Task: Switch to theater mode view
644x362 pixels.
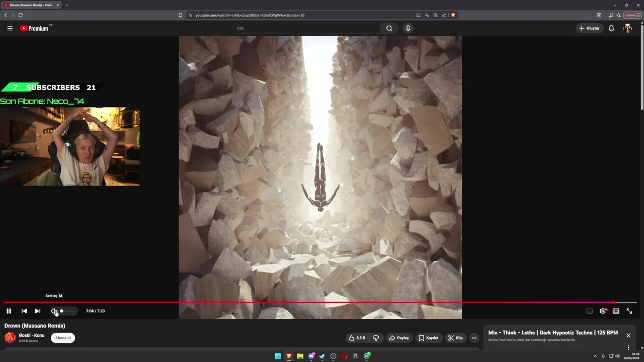Action: coord(616,311)
